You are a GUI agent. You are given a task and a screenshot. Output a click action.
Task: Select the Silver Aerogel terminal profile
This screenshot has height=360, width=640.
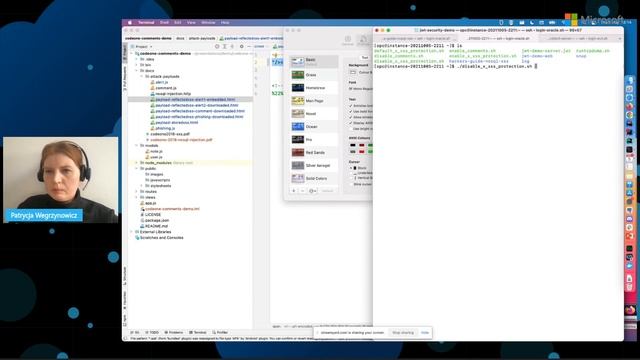pyautogui.click(x=314, y=165)
